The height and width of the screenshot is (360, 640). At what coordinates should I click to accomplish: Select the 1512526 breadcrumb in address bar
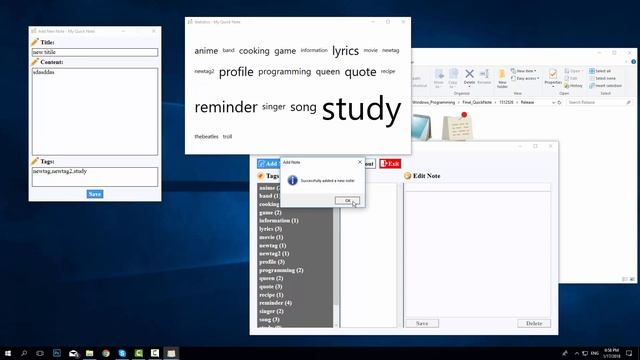click(x=506, y=102)
